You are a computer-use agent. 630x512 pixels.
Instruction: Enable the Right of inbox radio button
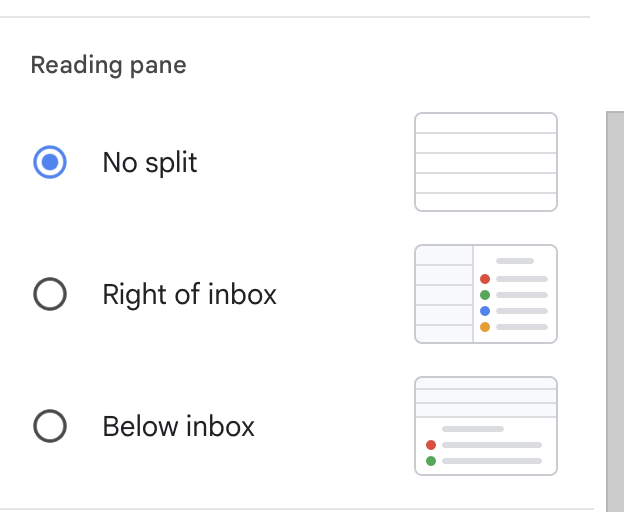click(50, 294)
